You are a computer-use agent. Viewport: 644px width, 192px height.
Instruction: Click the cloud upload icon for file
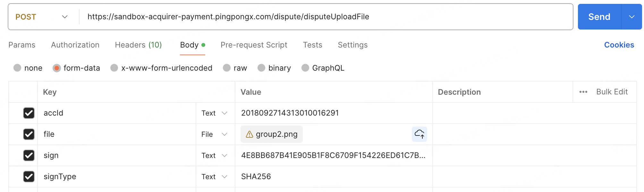(419, 134)
